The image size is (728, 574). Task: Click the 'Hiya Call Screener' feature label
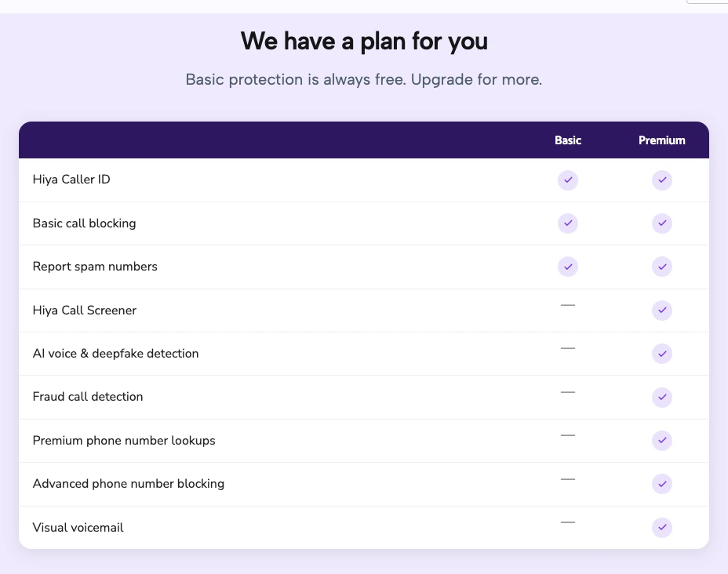[85, 310]
